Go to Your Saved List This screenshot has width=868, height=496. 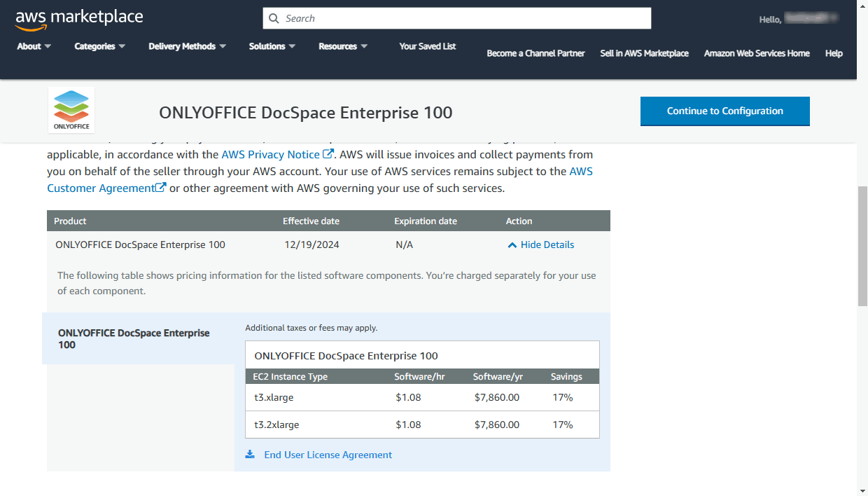coord(427,46)
